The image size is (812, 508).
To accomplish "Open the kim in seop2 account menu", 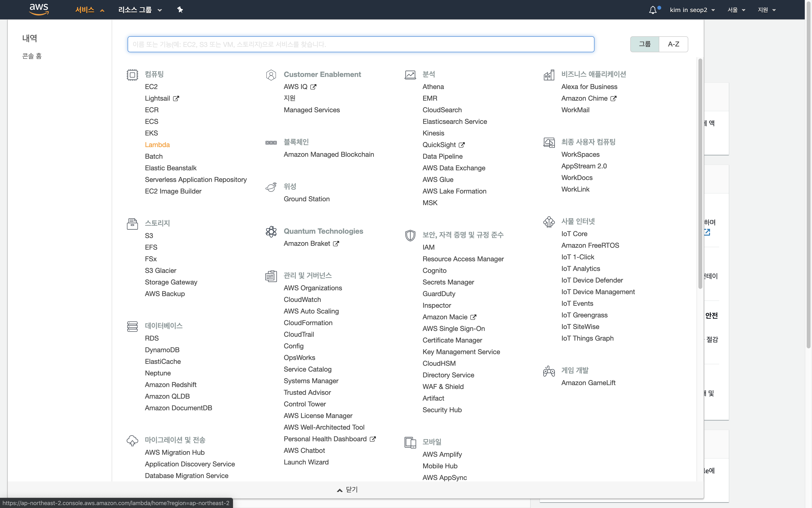I will [x=692, y=10].
